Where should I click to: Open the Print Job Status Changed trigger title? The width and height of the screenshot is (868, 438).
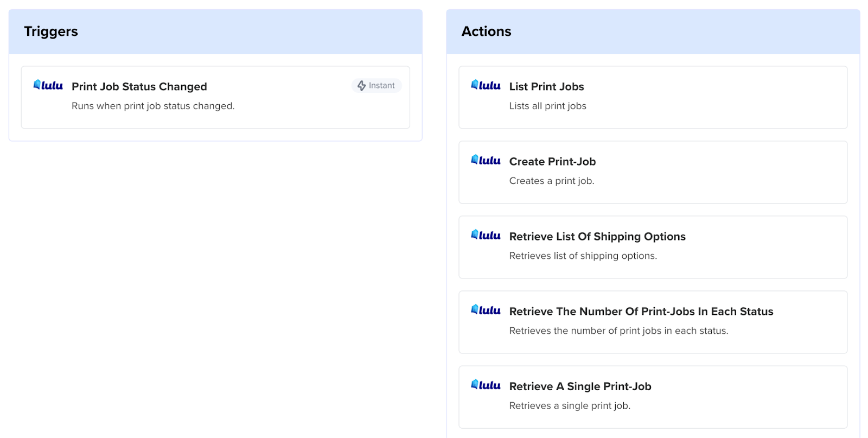point(139,87)
